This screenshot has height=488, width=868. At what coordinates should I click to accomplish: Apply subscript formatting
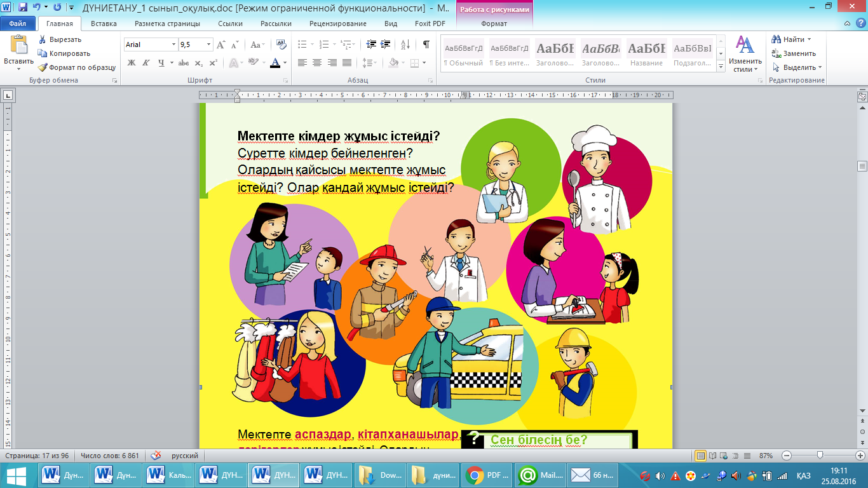tap(198, 63)
